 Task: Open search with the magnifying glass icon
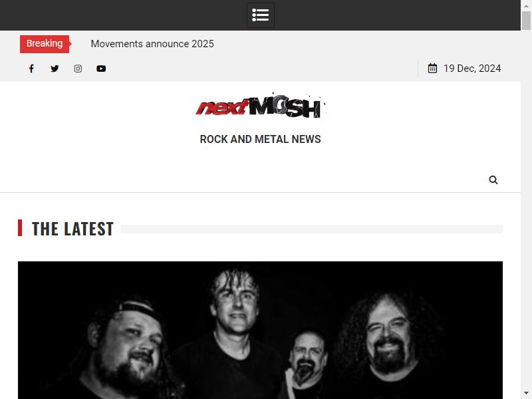point(493,180)
